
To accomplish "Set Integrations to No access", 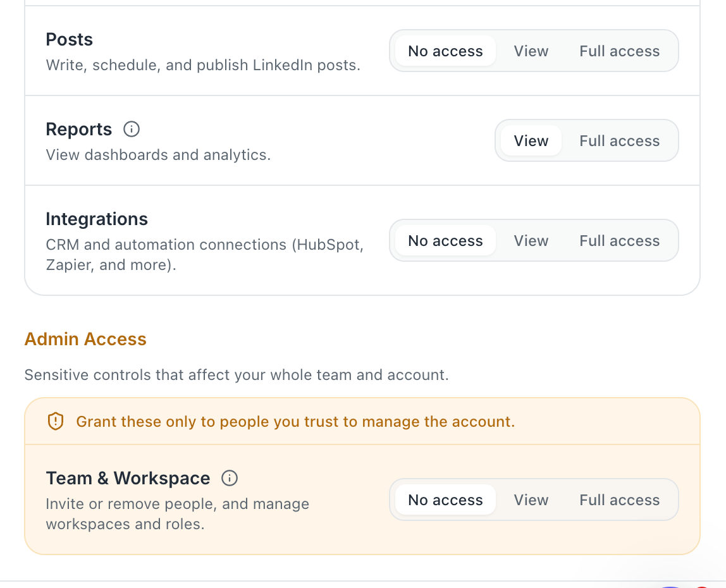I will (445, 241).
